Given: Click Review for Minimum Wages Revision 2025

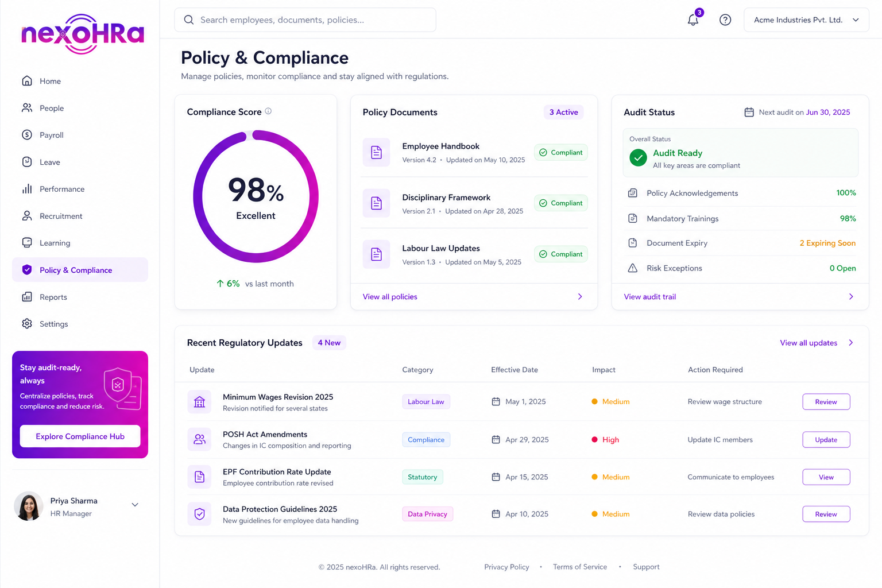Looking at the screenshot, I should click(826, 402).
